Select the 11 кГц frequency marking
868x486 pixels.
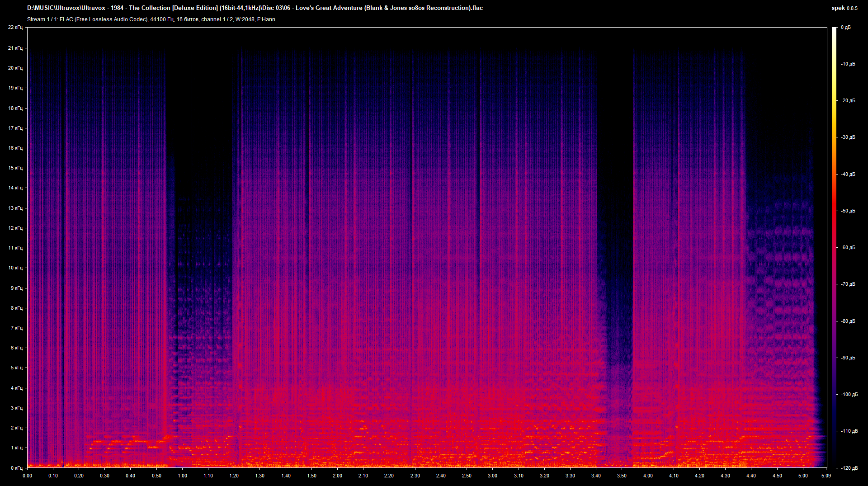pos(16,247)
